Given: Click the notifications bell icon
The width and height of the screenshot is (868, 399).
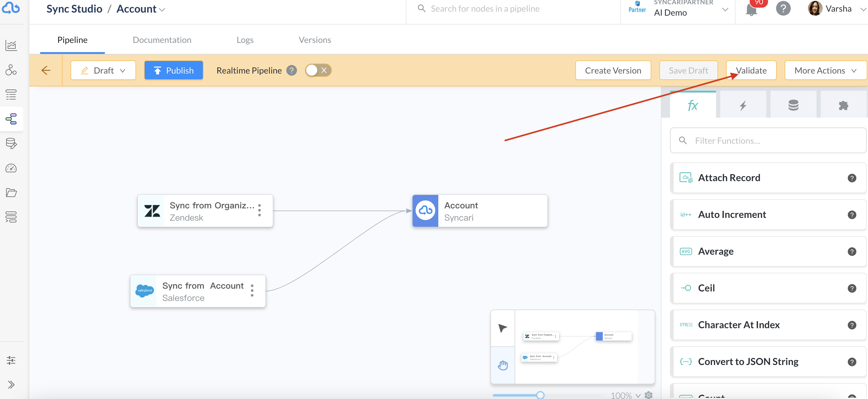Looking at the screenshot, I should 752,9.
